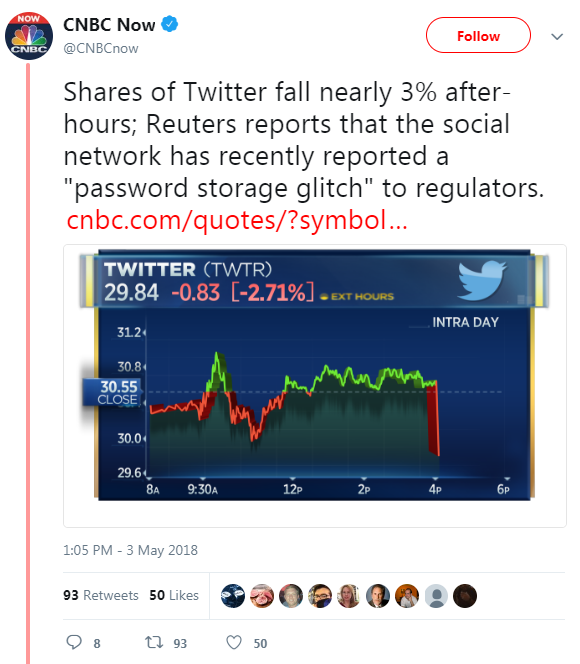Like the tweet with heart icon
The image size is (580, 664).
[x=234, y=642]
